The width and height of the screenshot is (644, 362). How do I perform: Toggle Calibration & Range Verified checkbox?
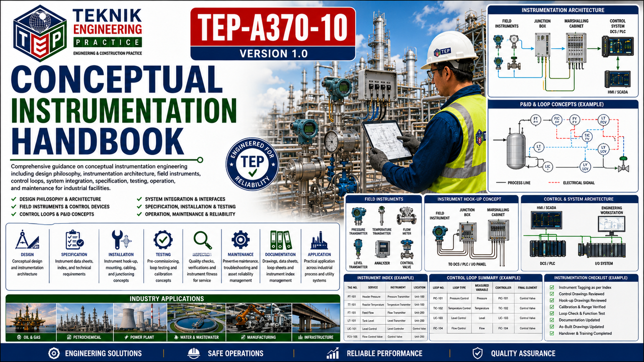click(551, 307)
